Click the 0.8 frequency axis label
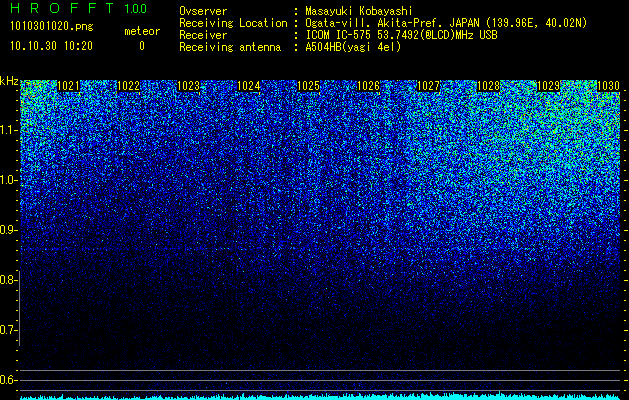Image resolution: width=629 pixels, height=400 pixels. coord(8,280)
